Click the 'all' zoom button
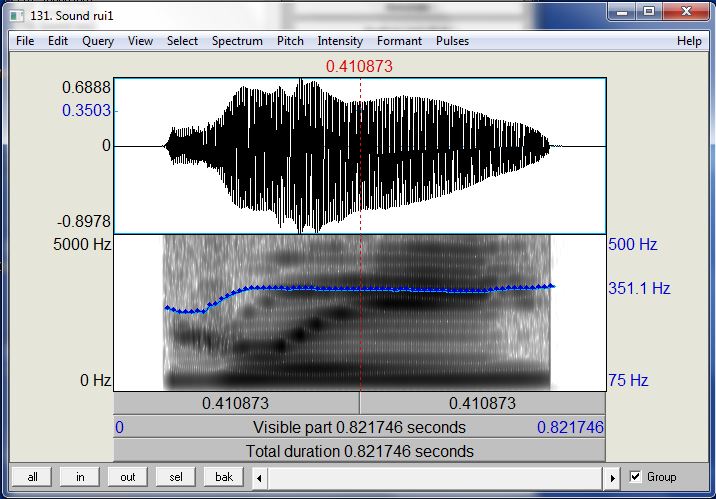Image resolution: width=716 pixels, height=499 pixels. point(32,477)
